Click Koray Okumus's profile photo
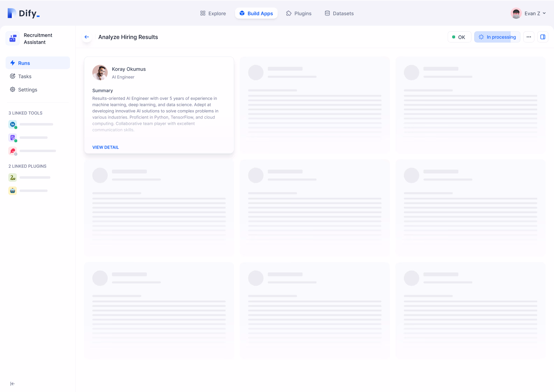Screen dimensions: 554x392 [x=100, y=72]
